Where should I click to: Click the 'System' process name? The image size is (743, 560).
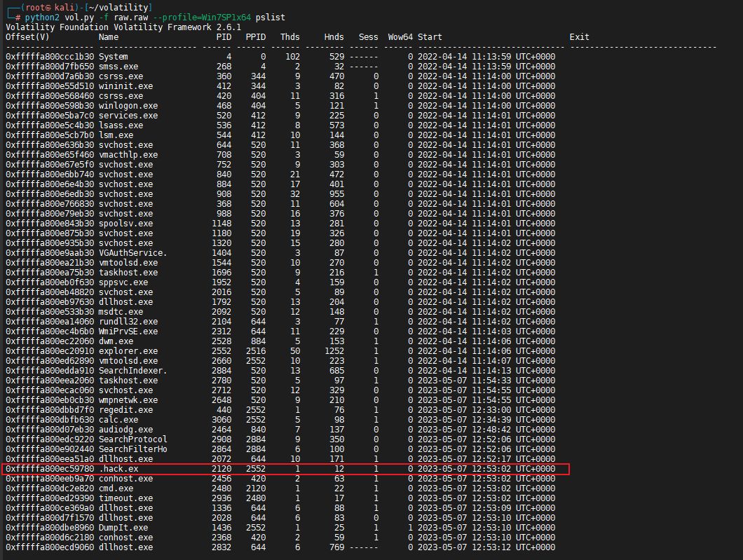point(114,57)
